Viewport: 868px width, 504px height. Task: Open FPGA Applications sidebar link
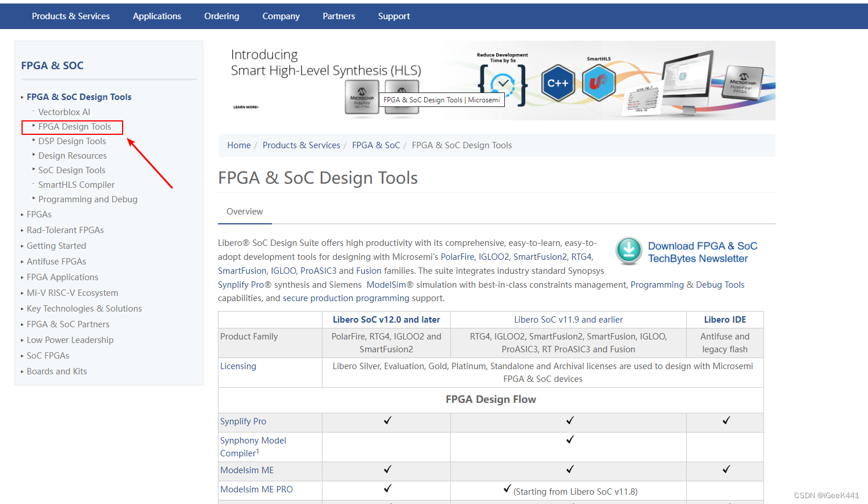click(x=62, y=277)
